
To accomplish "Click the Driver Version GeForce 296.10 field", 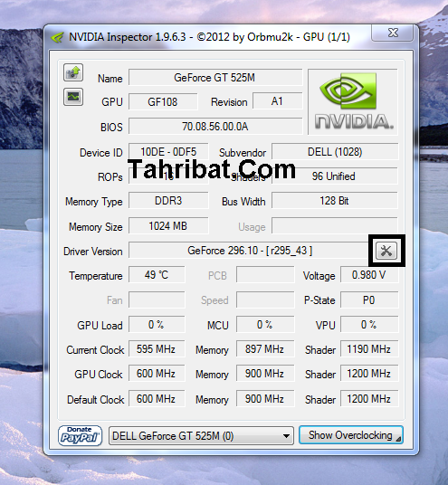I will click(250, 251).
